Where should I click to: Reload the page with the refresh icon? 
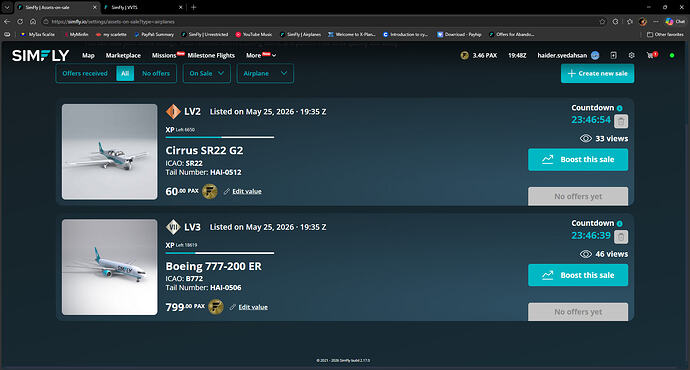pyautogui.click(x=20, y=22)
